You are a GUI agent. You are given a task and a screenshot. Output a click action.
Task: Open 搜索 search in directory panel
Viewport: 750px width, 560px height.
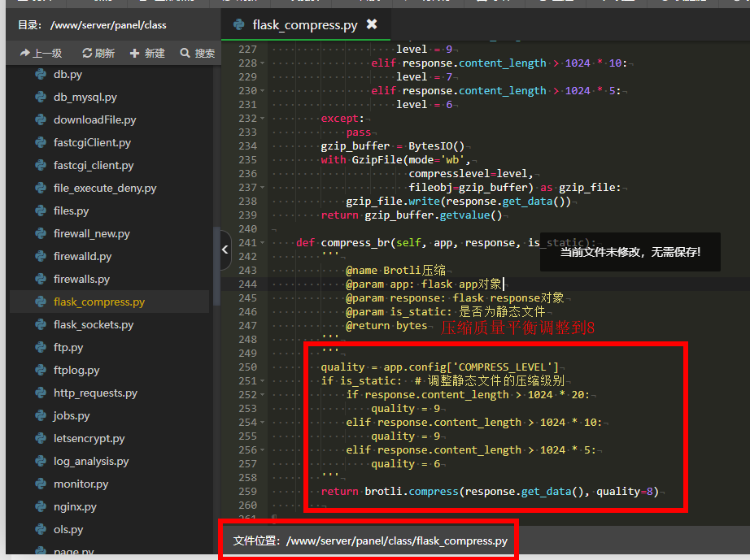(198, 53)
